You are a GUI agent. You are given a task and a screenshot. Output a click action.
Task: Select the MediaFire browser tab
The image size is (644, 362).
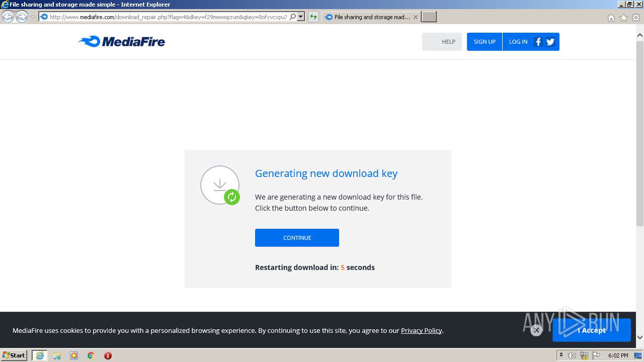pos(371,17)
